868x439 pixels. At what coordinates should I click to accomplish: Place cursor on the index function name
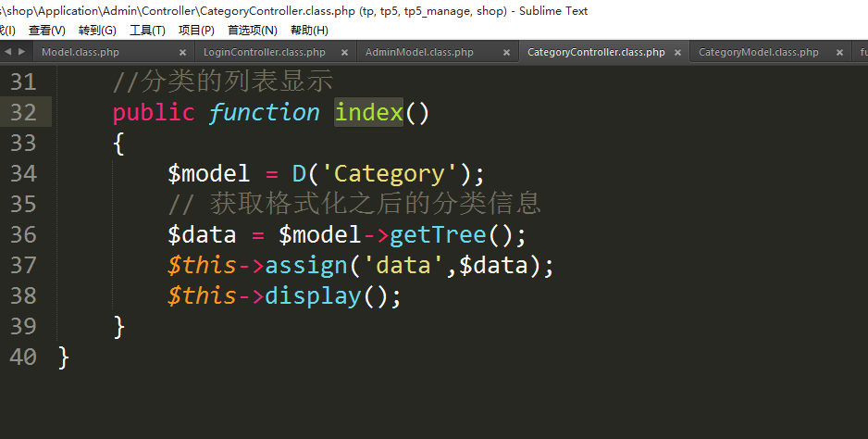tap(369, 112)
